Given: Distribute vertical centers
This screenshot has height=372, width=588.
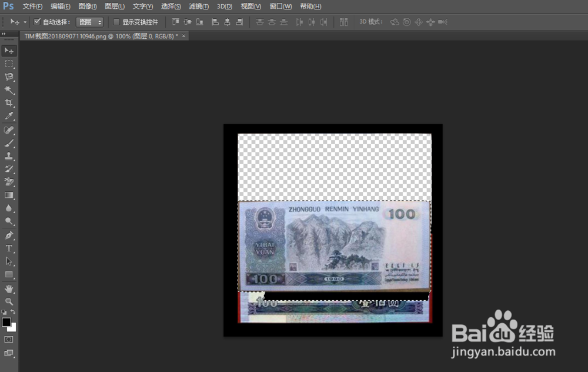Looking at the screenshot, I should (x=272, y=22).
